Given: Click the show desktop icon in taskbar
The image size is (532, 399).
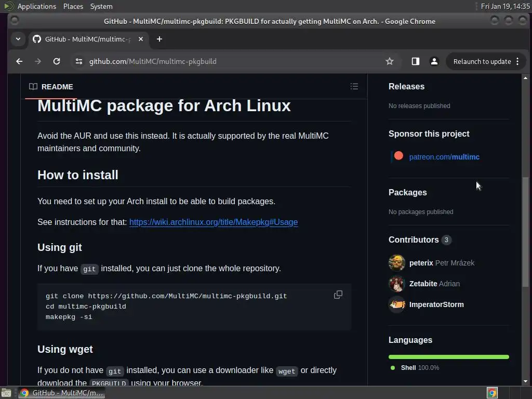Looking at the screenshot, I should point(6,393).
